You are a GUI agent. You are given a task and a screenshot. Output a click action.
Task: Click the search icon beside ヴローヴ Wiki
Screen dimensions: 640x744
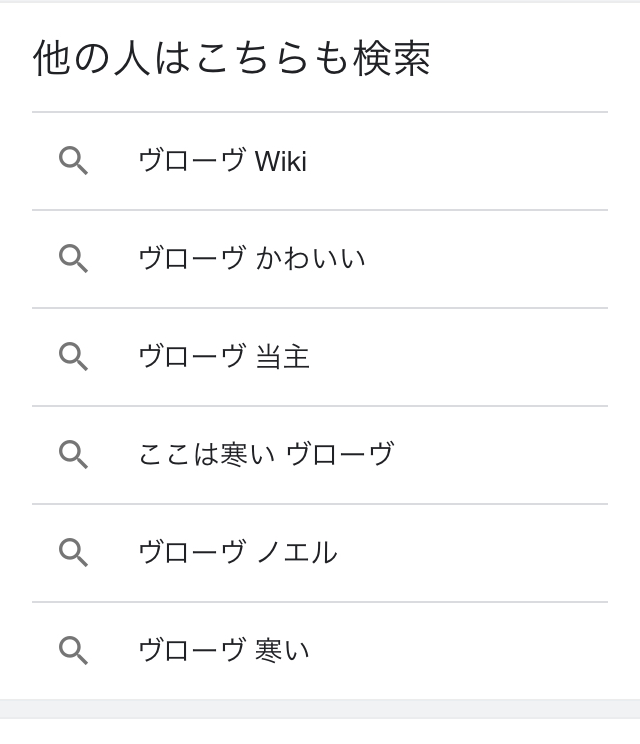click(73, 161)
